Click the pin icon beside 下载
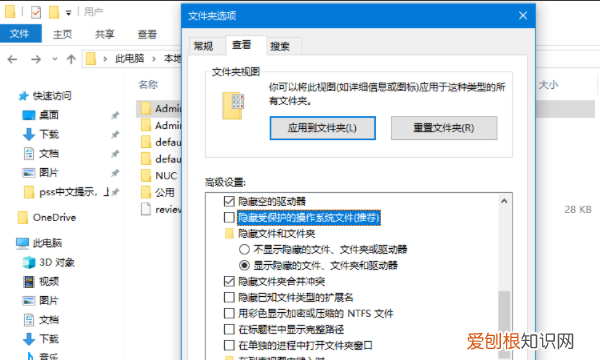Image resolution: width=600 pixels, height=360 pixels. (x=115, y=134)
